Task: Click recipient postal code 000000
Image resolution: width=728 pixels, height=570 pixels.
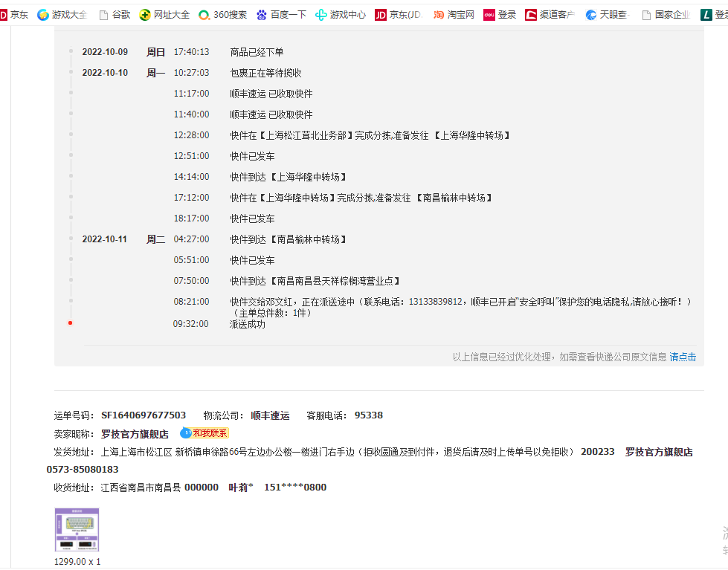Action: [202, 487]
